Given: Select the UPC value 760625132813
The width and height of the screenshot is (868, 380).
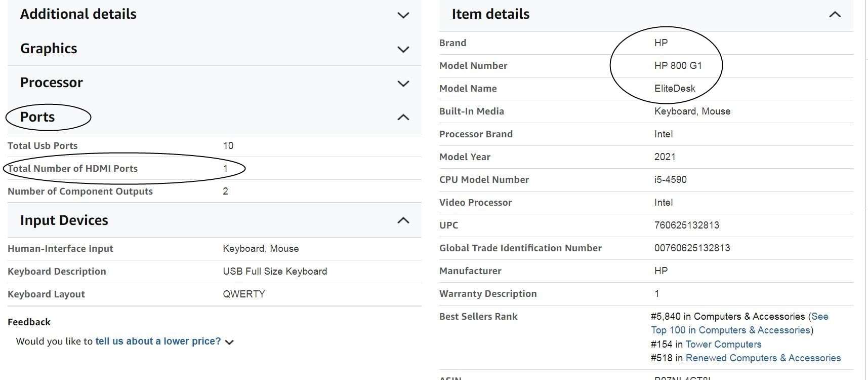Looking at the screenshot, I should pyautogui.click(x=686, y=225).
